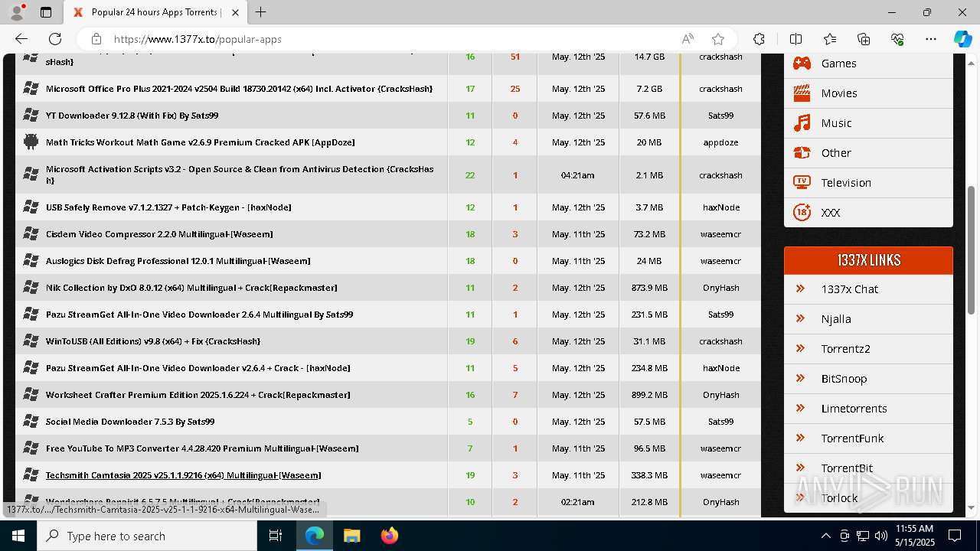
Task: Open Microsoft Office Pro Plus 2021-2024 torrent
Action: coord(239,89)
